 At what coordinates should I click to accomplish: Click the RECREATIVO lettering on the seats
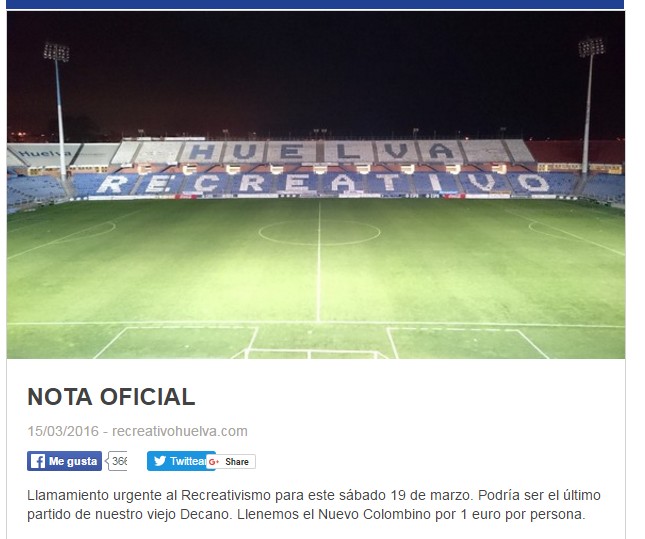pyautogui.click(x=323, y=184)
